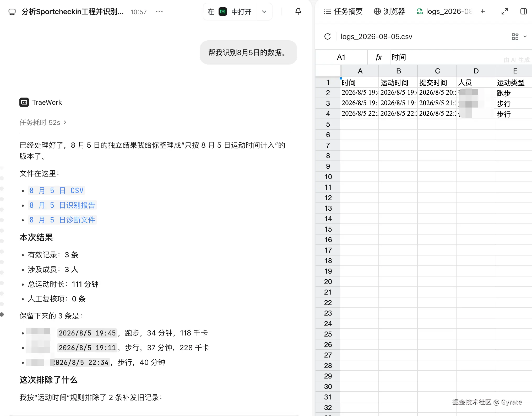
Task: Select column D header
Action: pos(476,71)
